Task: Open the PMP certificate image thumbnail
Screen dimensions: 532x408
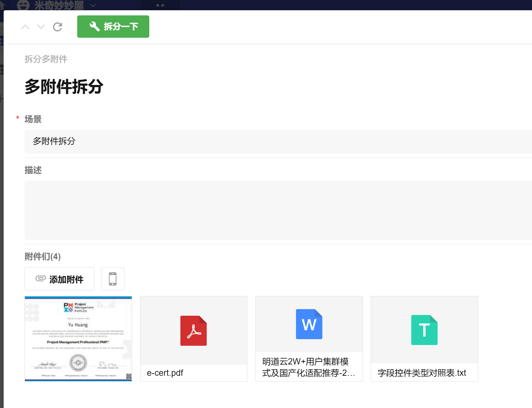Action: pos(78,338)
